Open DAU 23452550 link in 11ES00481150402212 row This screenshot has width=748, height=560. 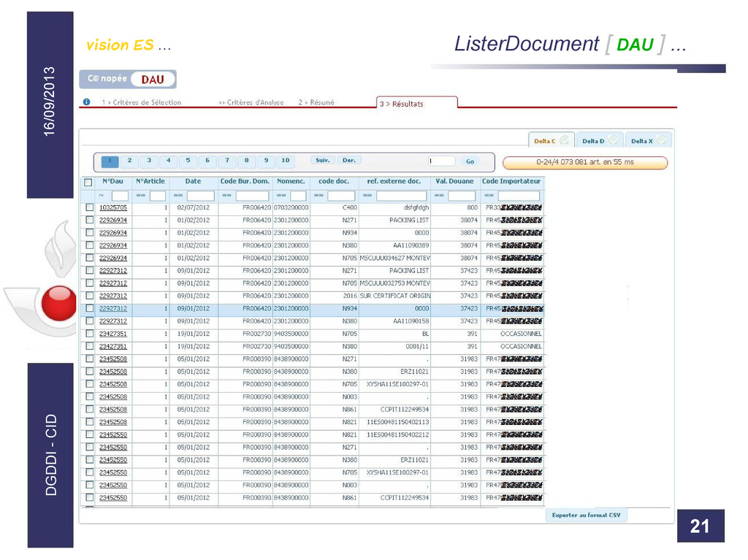pos(113,434)
